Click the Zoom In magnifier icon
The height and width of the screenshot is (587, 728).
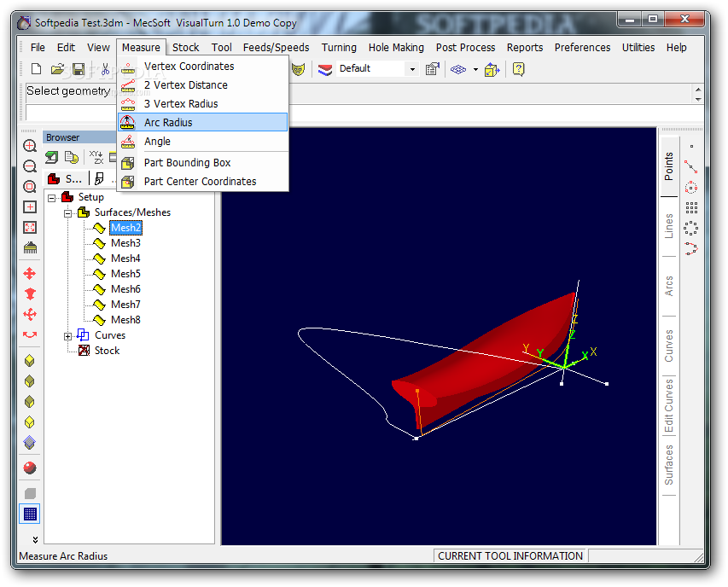tap(30, 146)
